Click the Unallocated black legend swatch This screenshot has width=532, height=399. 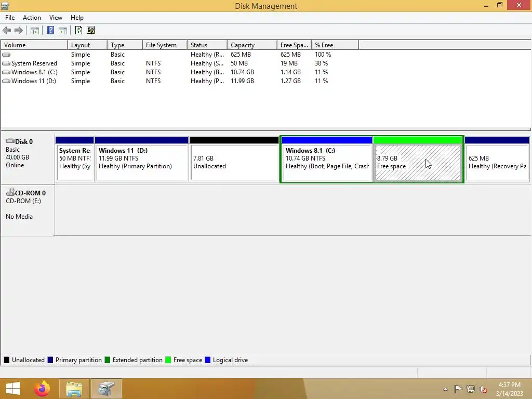click(6, 360)
